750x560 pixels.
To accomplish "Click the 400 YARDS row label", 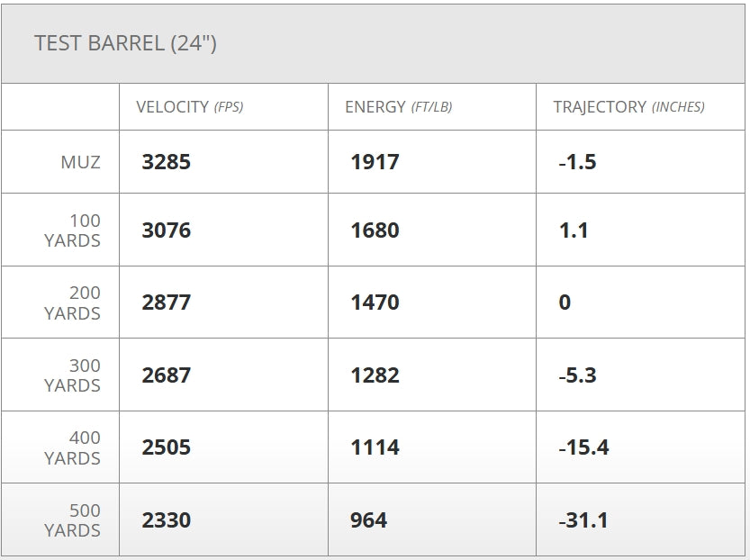I will 72,447.
